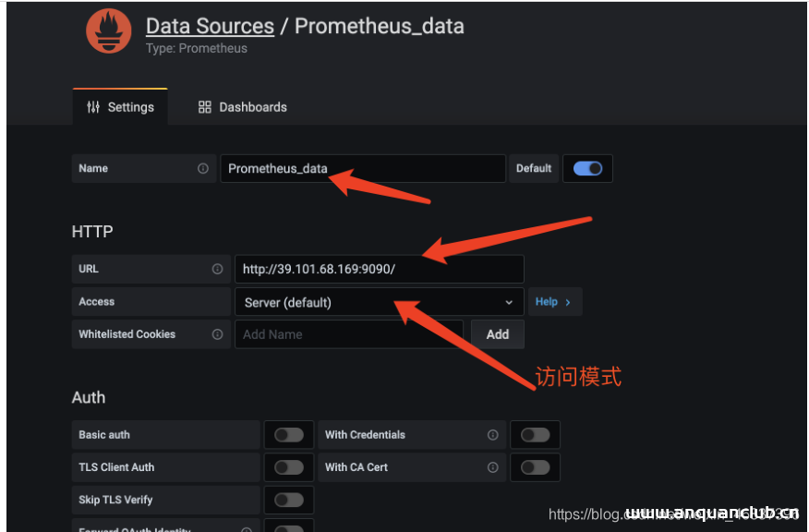Click the info icon beside URL label
809x532 pixels.
[x=217, y=270]
